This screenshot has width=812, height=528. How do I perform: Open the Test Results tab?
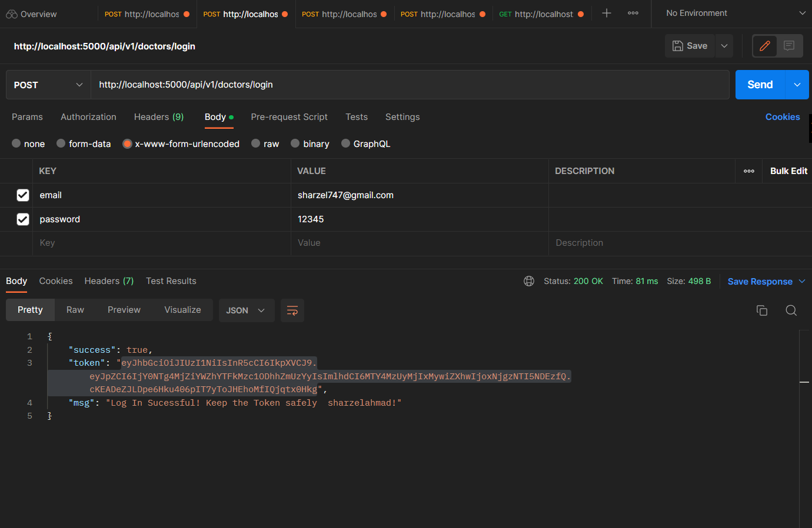click(171, 281)
